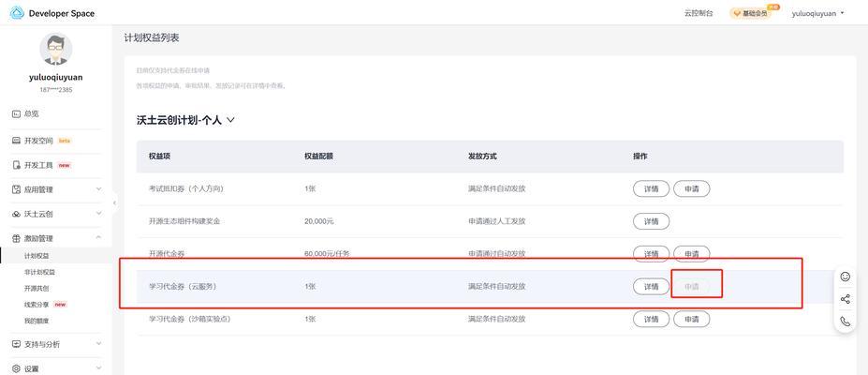Click the phone contact icon
Image resolution: width=868 pixels, height=375 pixels.
point(845,321)
